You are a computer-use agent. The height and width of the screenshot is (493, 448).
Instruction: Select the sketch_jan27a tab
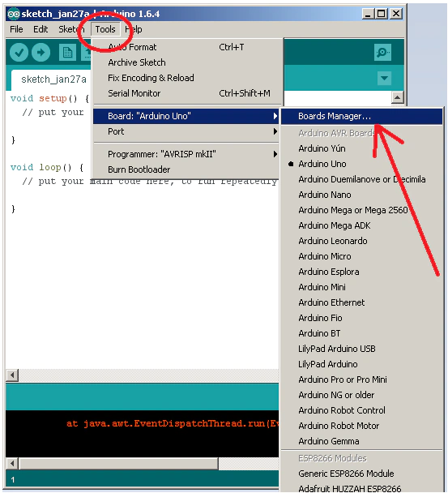click(53, 79)
